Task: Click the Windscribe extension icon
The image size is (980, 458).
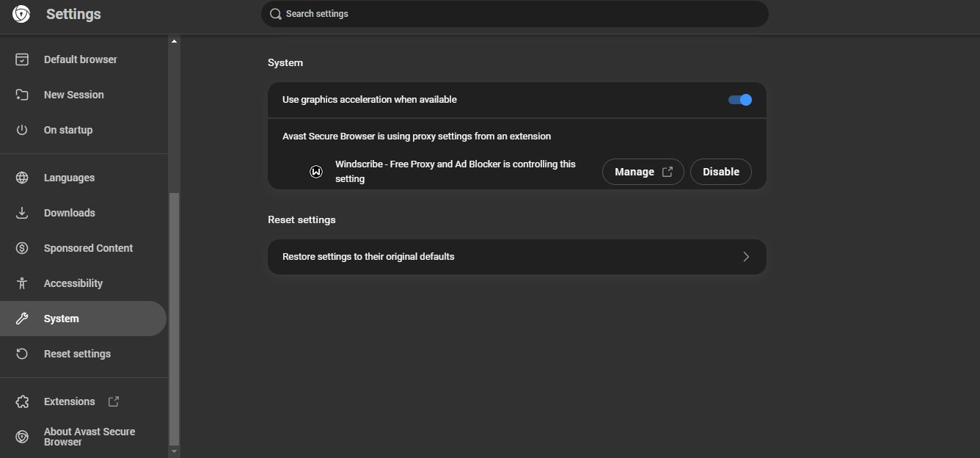Action: [x=315, y=171]
